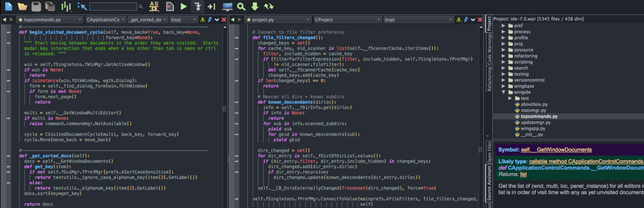644x208 pixels.
Task: Click the monitor icon in toolbar
Action: coord(227,6)
